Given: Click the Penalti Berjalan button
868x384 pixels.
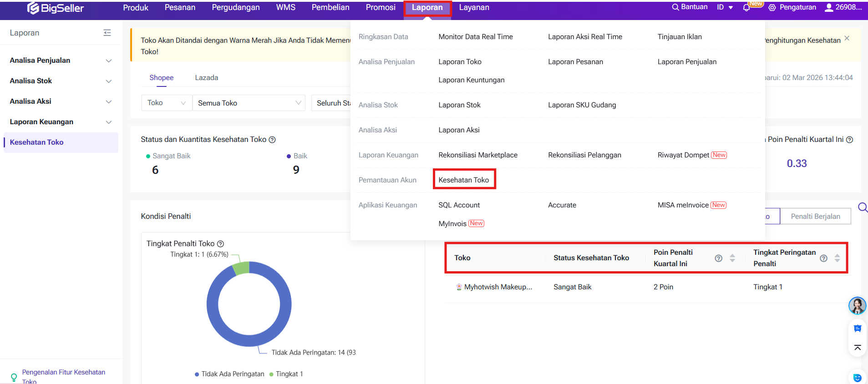Looking at the screenshot, I should coord(815,217).
